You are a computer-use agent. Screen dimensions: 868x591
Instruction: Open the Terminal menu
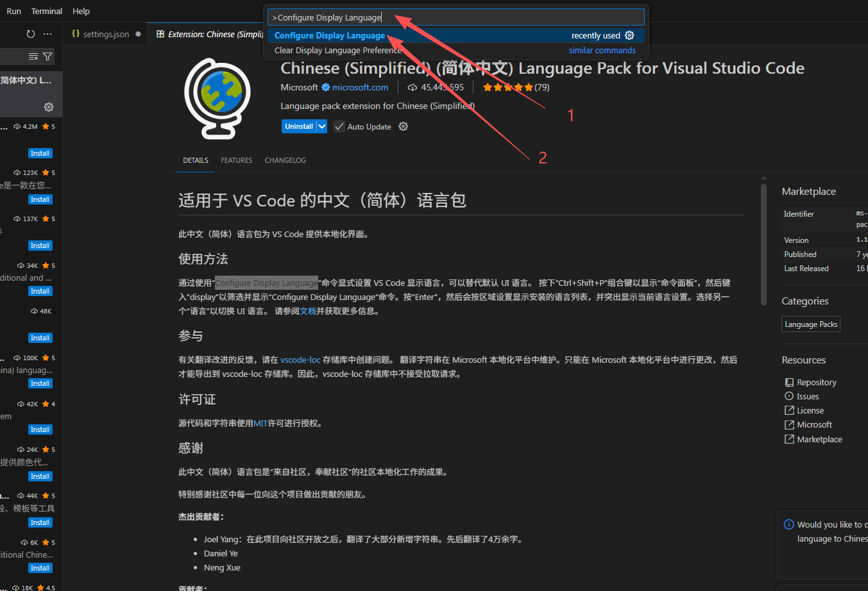click(47, 11)
